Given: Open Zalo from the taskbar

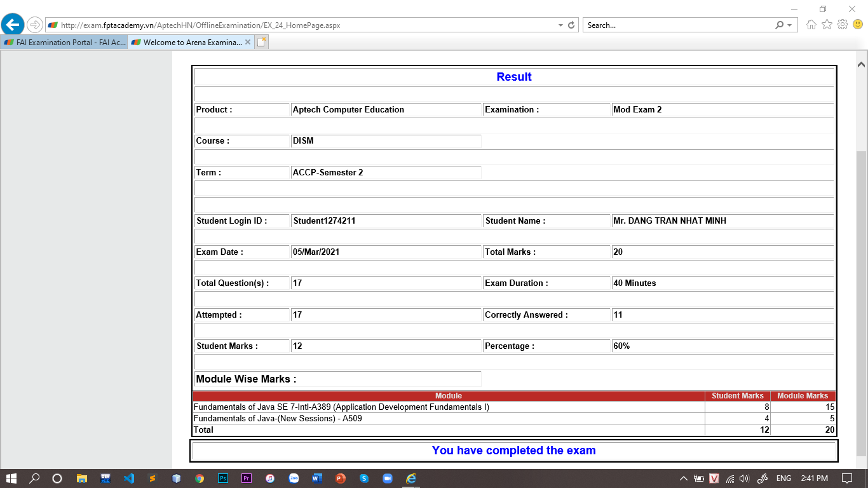Looking at the screenshot, I should click(x=294, y=478).
